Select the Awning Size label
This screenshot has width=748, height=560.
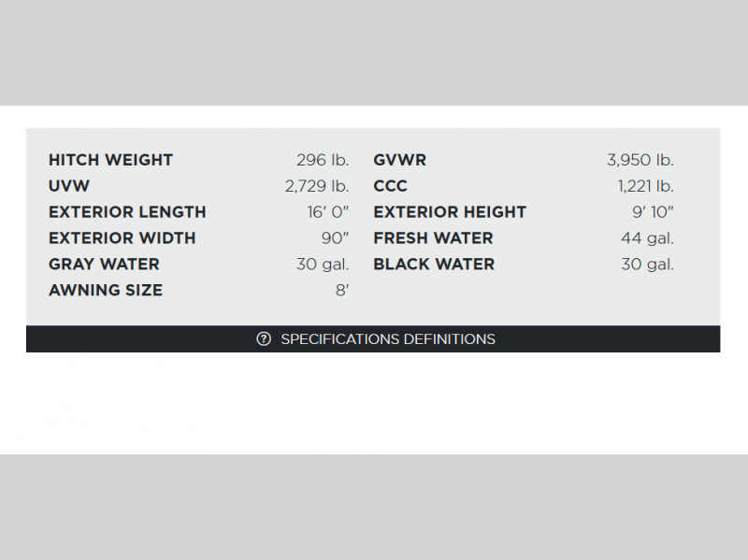pyautogui.click(x=106, y=291)
